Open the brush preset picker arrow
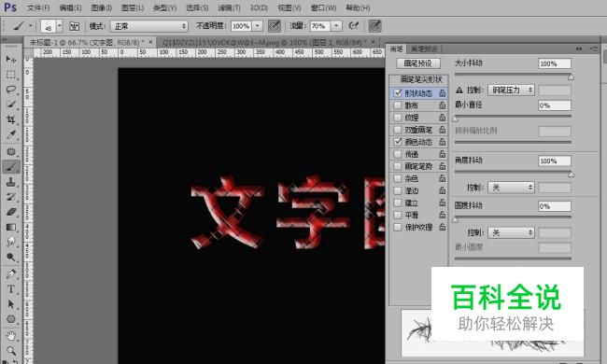The width and height of the screenshot is (607, 364). coord(59,26)
